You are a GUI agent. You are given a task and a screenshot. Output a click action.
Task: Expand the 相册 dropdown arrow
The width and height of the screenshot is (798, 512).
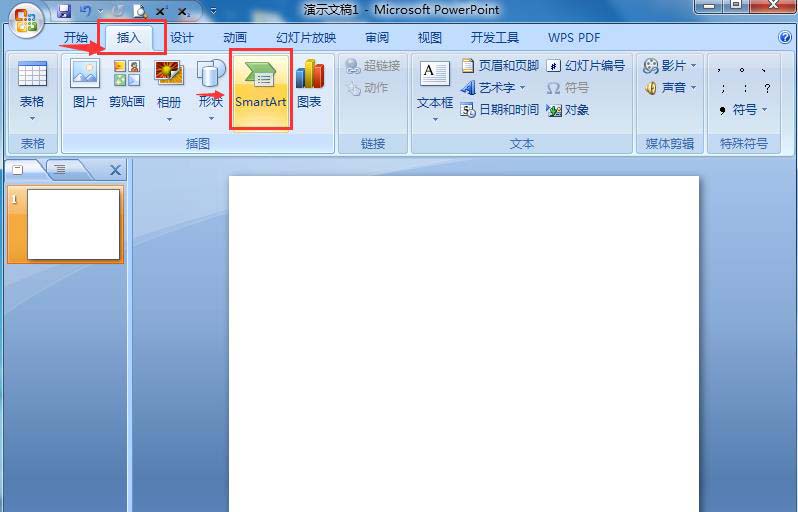(169, 119)
